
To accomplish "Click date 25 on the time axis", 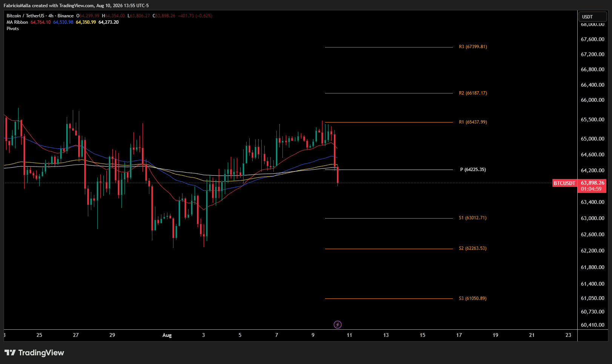I will click(x=39, y=335).
